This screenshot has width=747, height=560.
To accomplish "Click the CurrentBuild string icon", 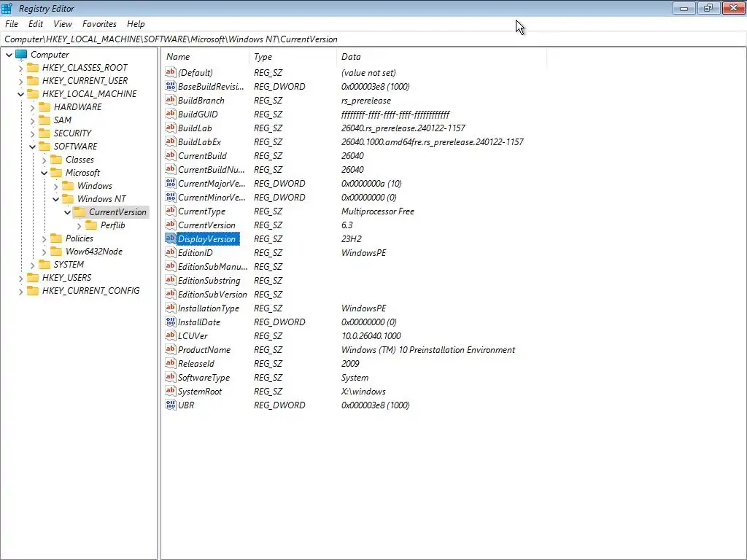I will pos(171,155).
